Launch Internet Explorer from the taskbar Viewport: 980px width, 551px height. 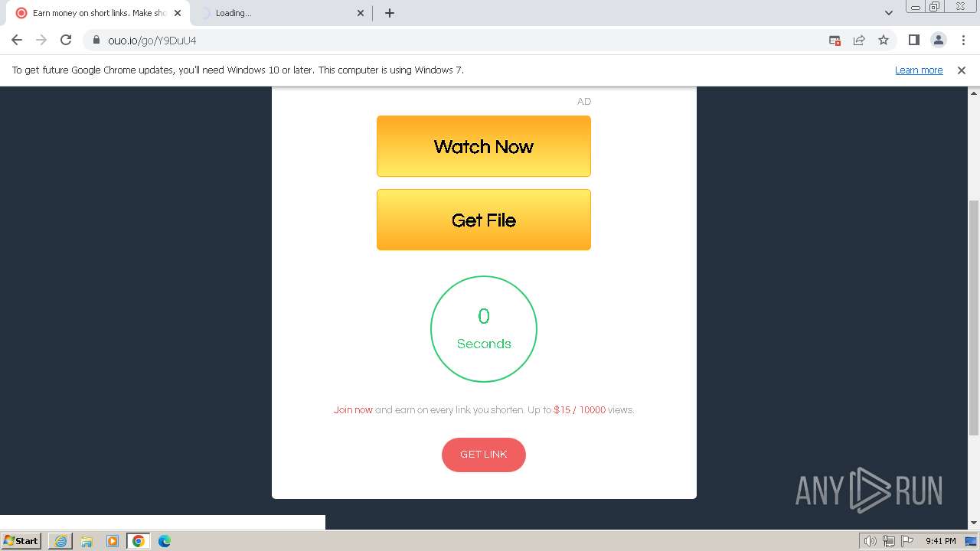pyautogui.click(x=60, y=541)
